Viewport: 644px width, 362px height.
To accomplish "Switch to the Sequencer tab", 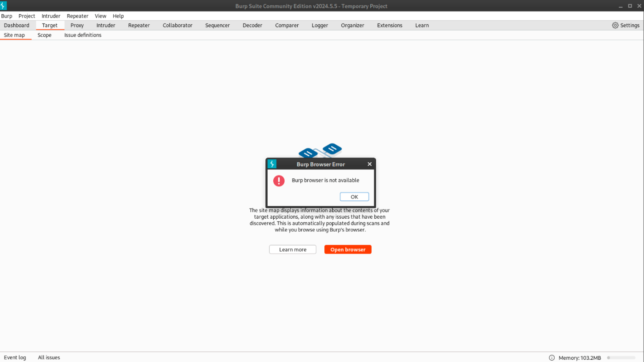I will (218, 25).
